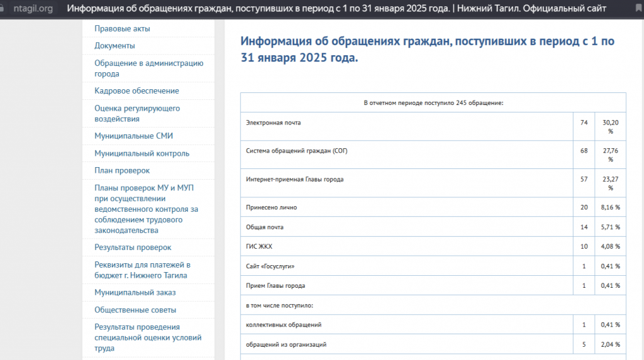Open the Документы sidebar link
The height and width of the screenshot is (360, 644).
pos(114,46)
